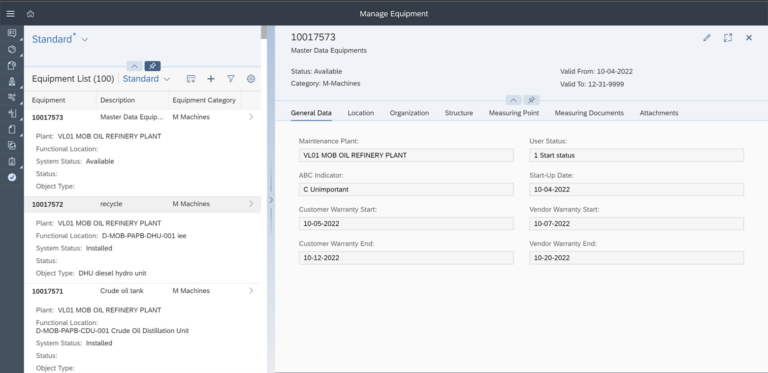Enter full screen for detail panel
This screenshot has width=768, height=373.
728,38
